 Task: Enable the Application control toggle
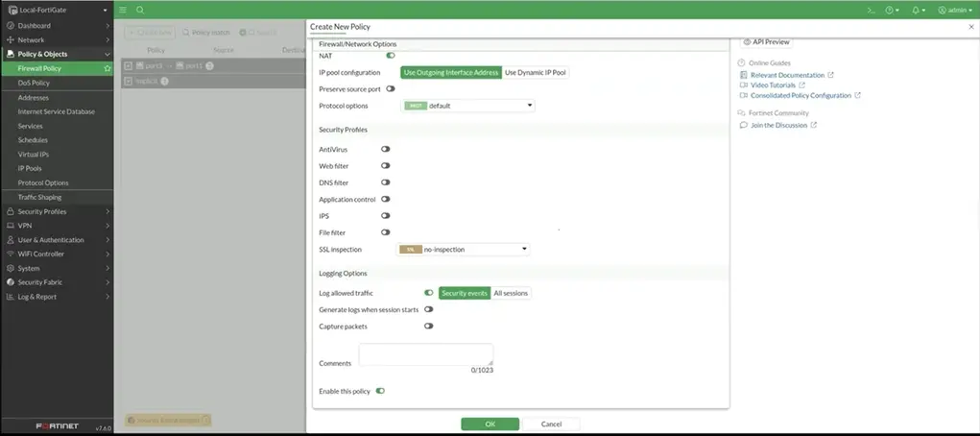(x=386, y=199)
